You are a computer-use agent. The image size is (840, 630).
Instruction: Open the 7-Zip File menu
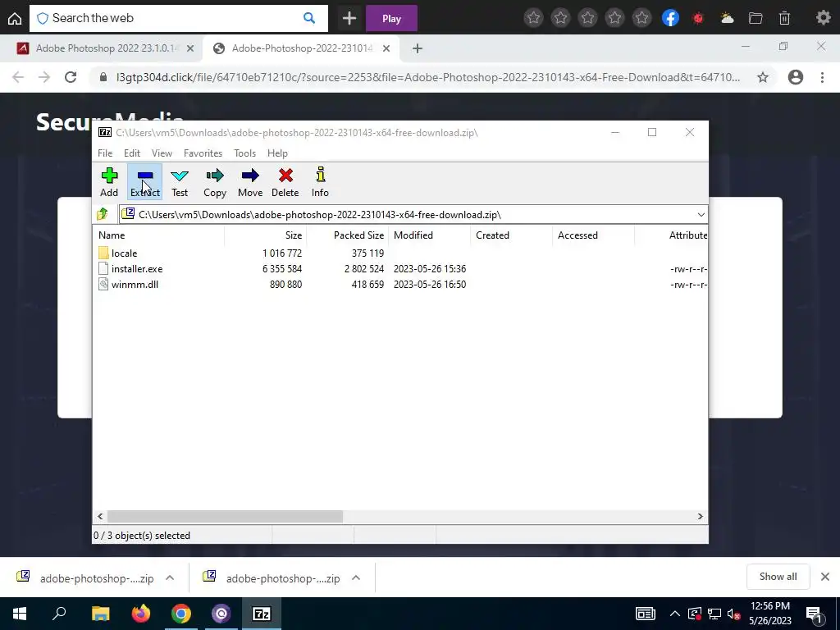(105, 153)
